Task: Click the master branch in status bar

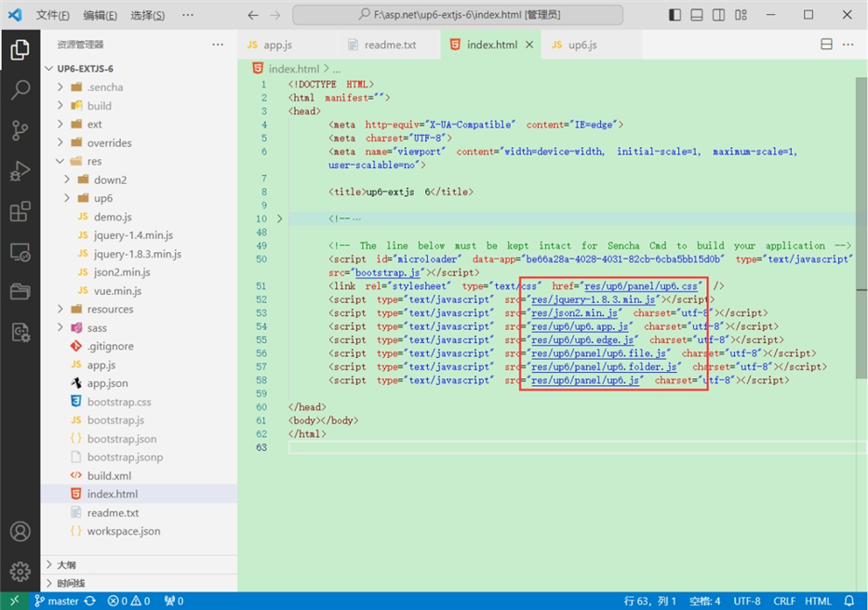Action: (x=57, y=601)
